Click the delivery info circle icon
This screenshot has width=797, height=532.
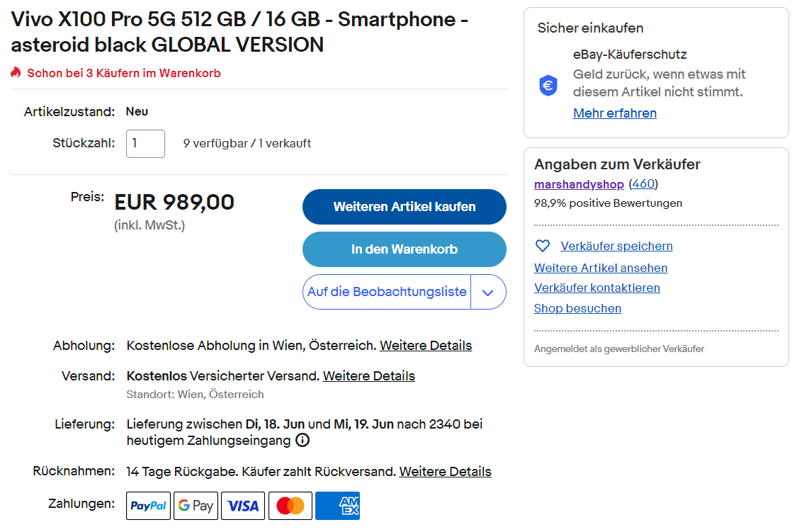pos(303,441)
